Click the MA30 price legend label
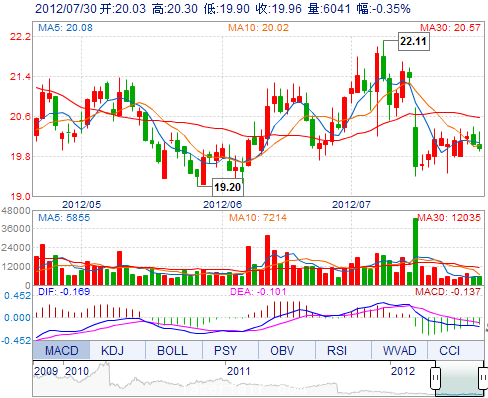The image size is (488, 398). pos(450,28)
